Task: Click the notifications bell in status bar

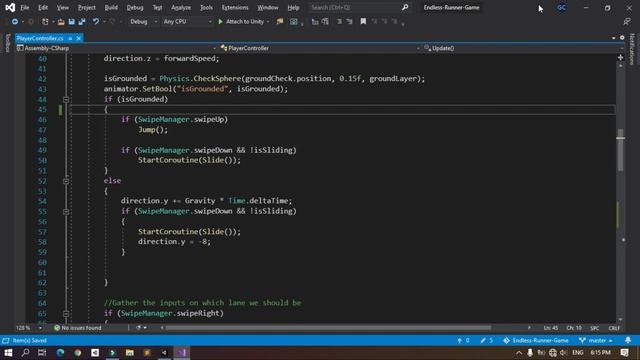Action: coord(628,340)
